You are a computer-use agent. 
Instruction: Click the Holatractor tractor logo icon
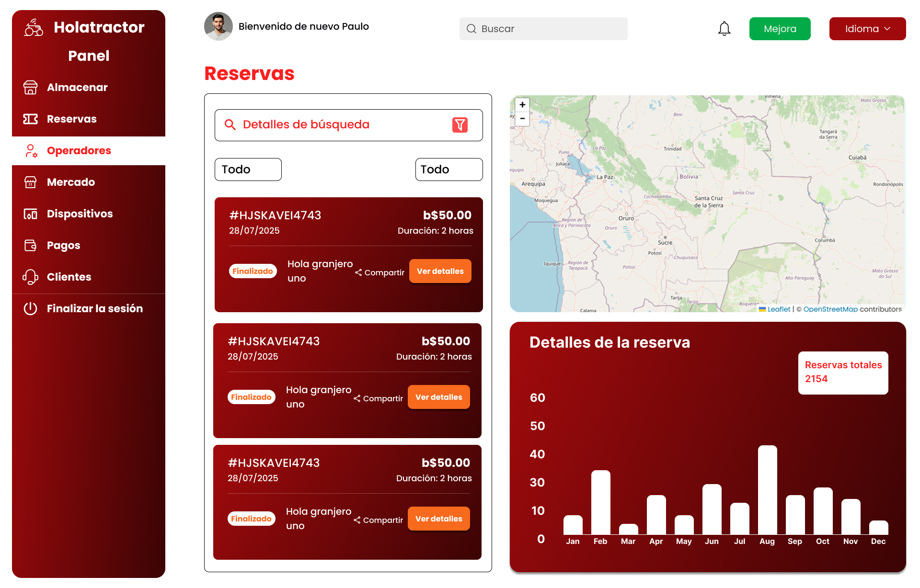click(x=32, y=27)
